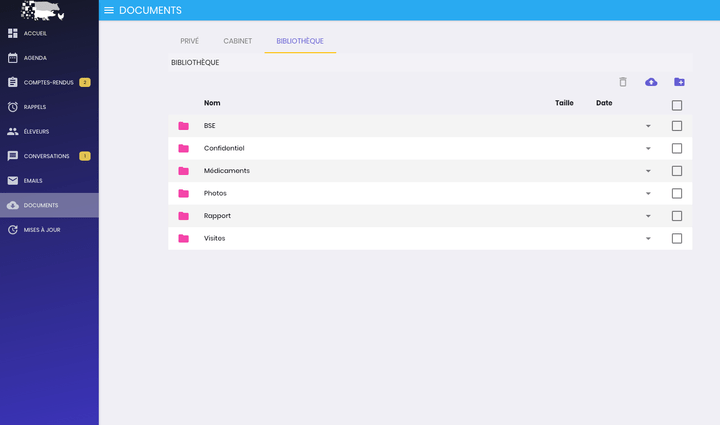Go to Rappels in sidebar

pos(35,107)
